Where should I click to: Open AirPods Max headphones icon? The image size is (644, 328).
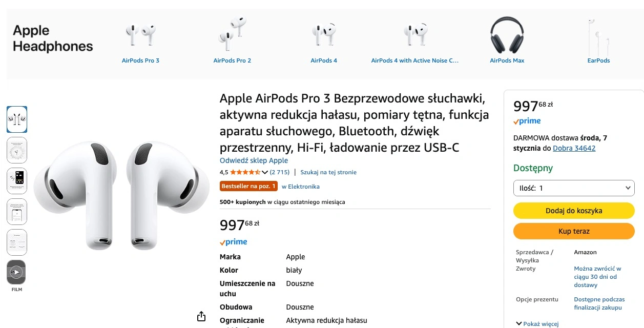click(507, 35)
